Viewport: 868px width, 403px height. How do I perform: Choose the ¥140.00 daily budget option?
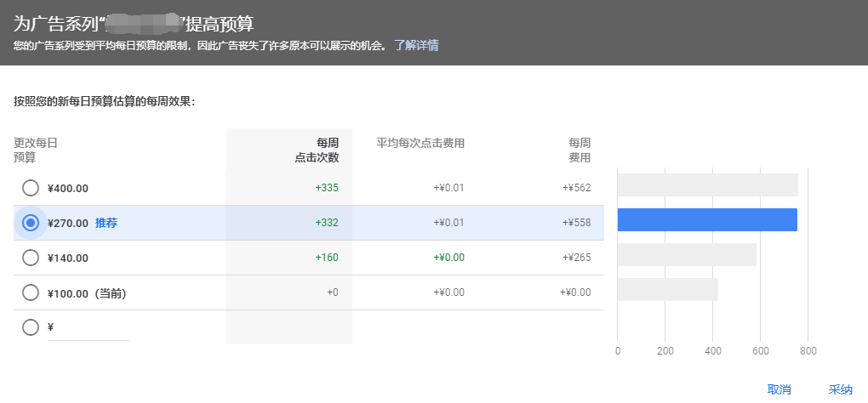31,258
